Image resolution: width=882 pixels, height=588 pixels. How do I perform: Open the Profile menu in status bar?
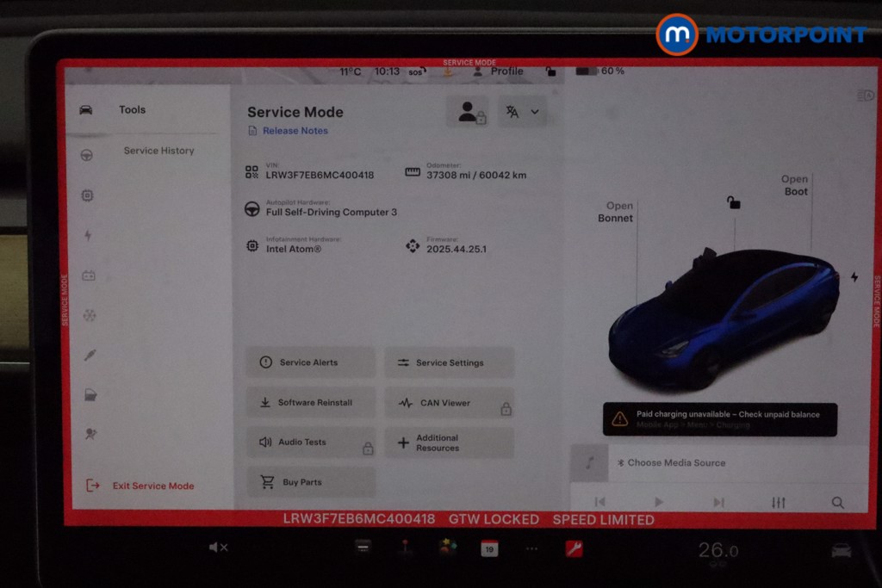499,71
